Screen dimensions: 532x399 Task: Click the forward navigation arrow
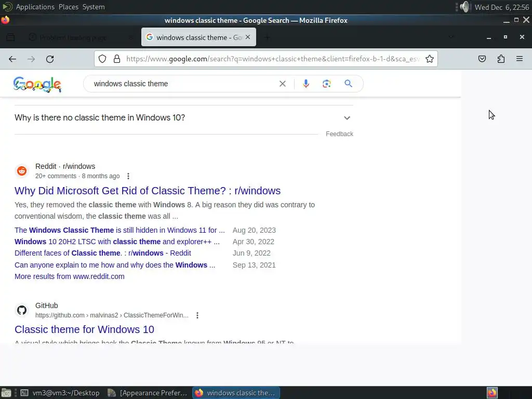tap(31, 59)
